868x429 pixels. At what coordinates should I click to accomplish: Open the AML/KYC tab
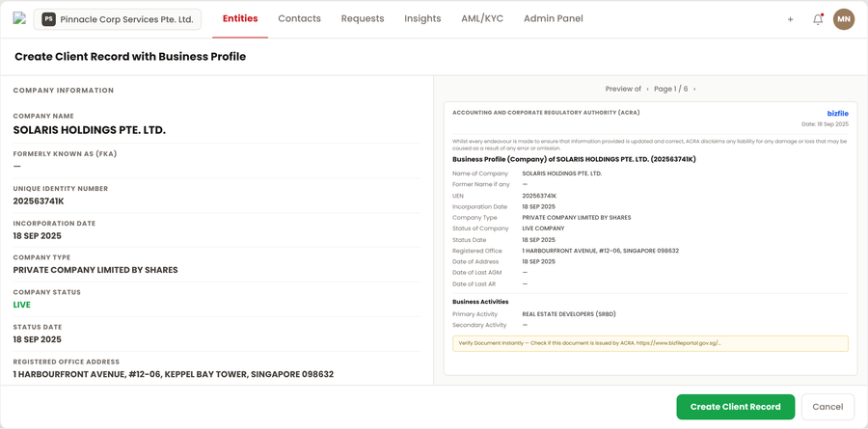tap(482, 19)
